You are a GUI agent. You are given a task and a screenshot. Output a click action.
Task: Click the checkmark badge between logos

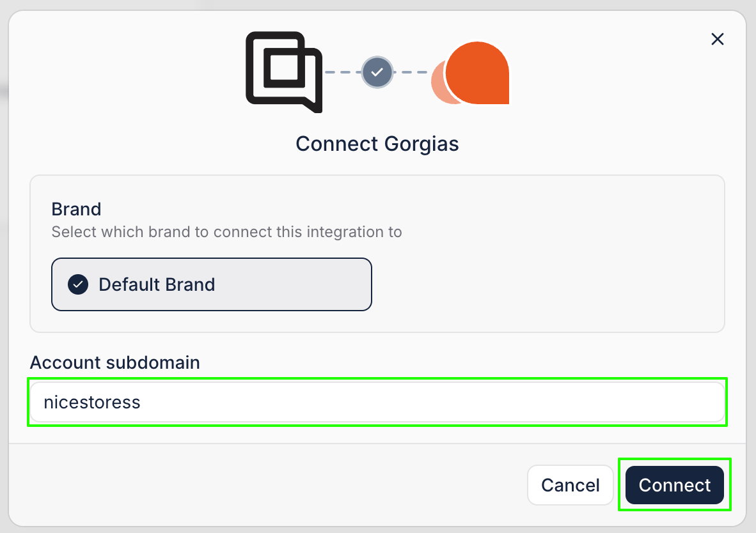(377, 72)
